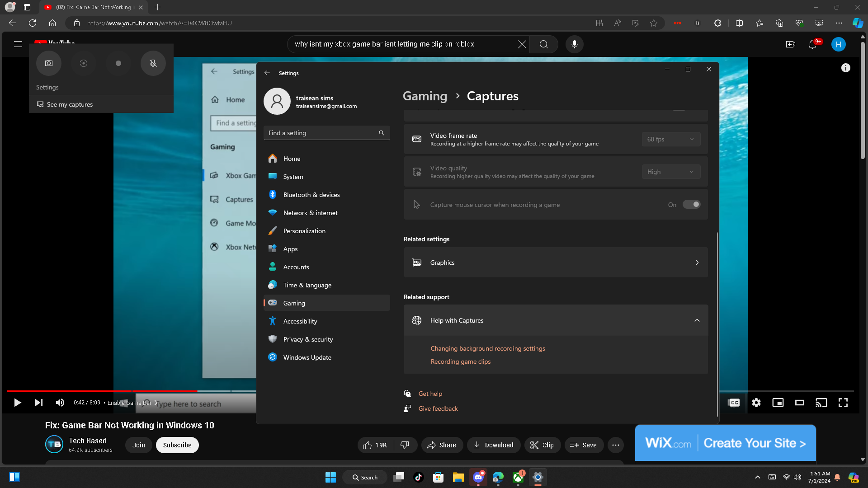Join the Tech Based channel

tap(139, 445)
